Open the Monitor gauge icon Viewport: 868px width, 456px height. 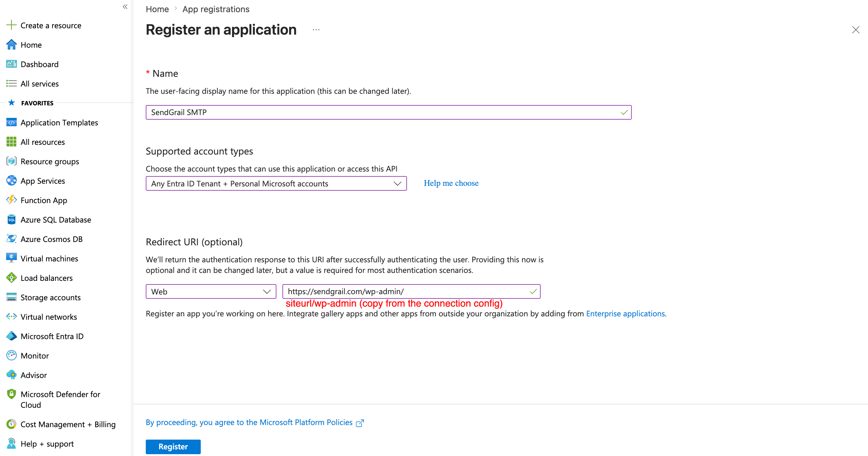point(11,355)
